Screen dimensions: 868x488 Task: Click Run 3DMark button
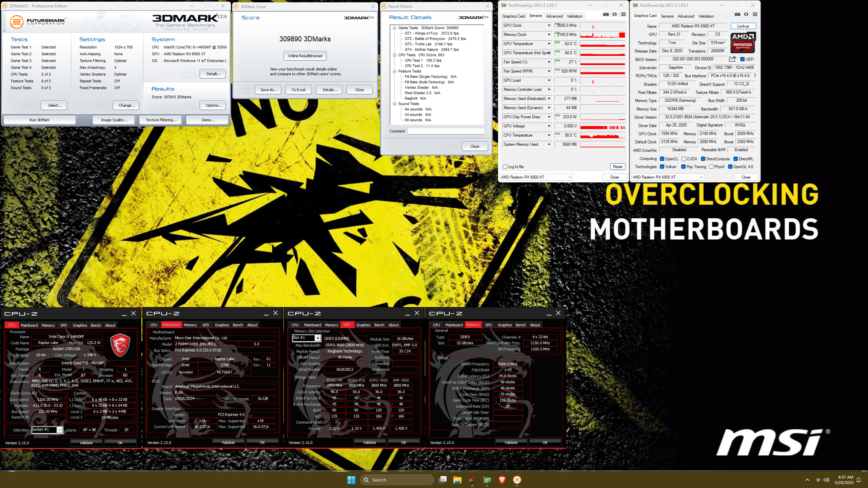[39, 120]
